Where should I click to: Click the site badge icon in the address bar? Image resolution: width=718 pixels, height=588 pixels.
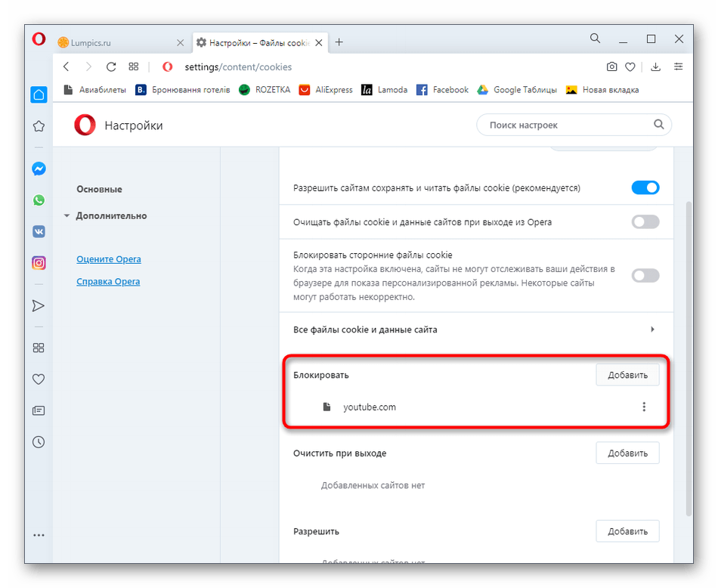point(168,67)
